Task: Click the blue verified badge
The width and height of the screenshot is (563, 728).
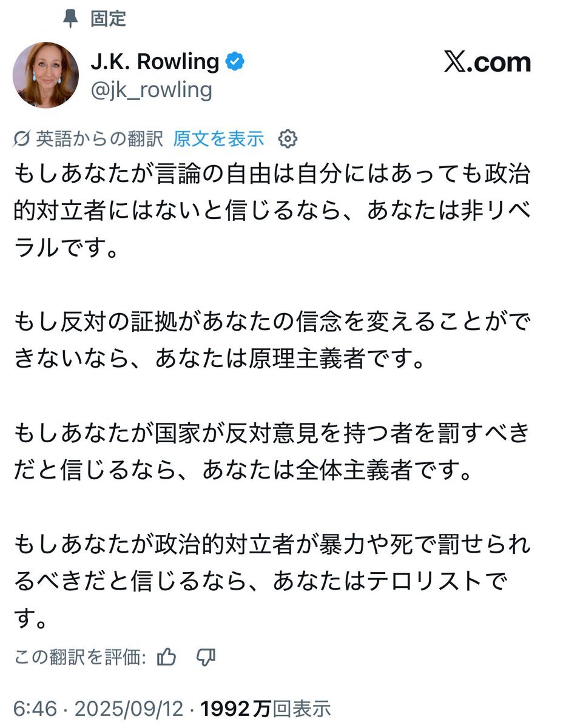Action: point(235,61)
